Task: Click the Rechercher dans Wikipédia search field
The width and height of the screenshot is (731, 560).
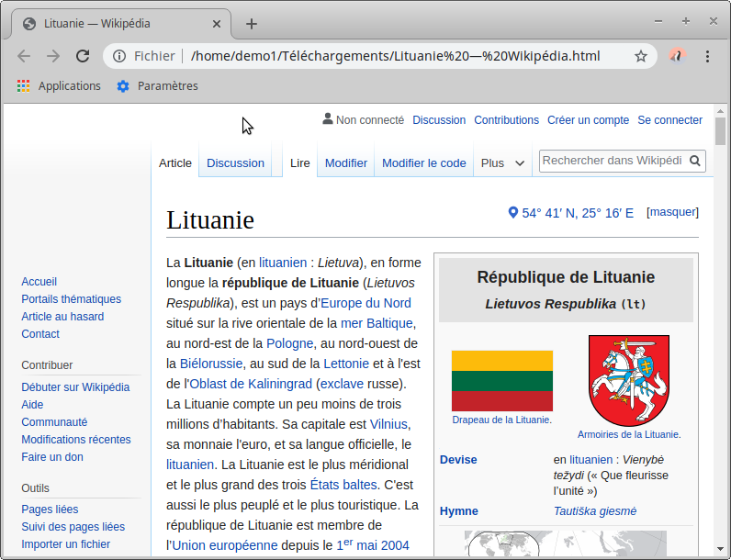Action: click(x=612, y=161)
